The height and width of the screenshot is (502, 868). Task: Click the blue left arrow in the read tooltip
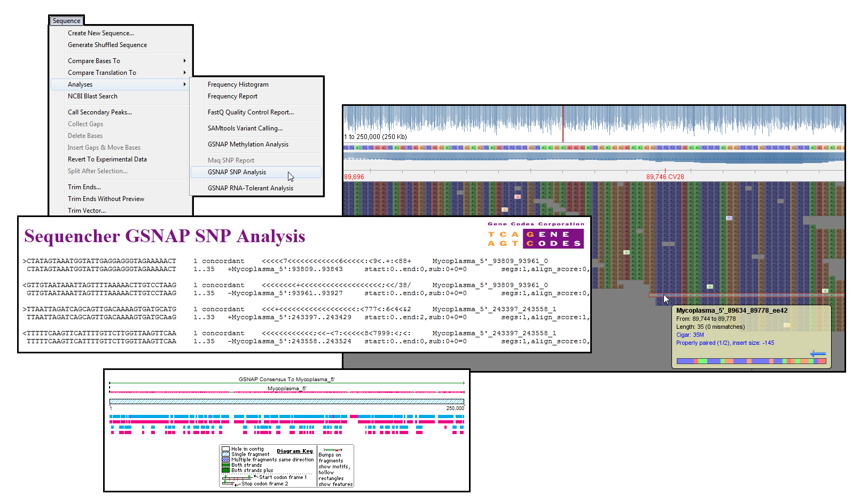[817, 353]
